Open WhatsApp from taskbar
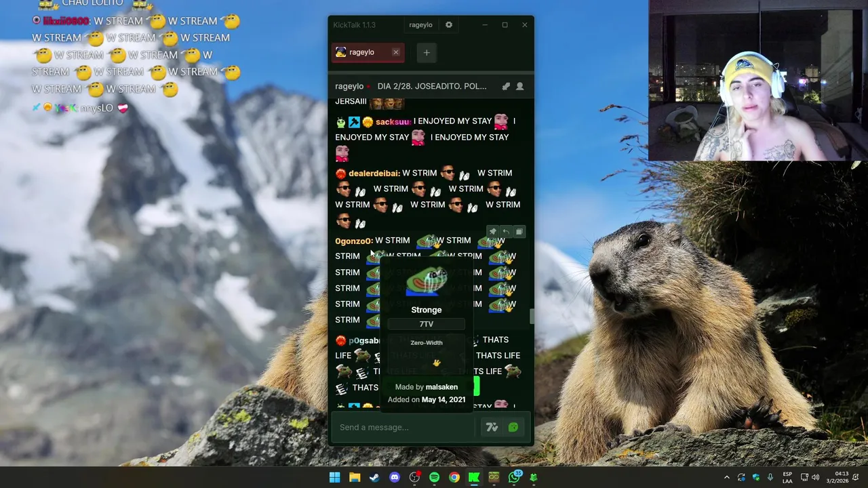Viewport: 868px width, 488px height. 514,477
